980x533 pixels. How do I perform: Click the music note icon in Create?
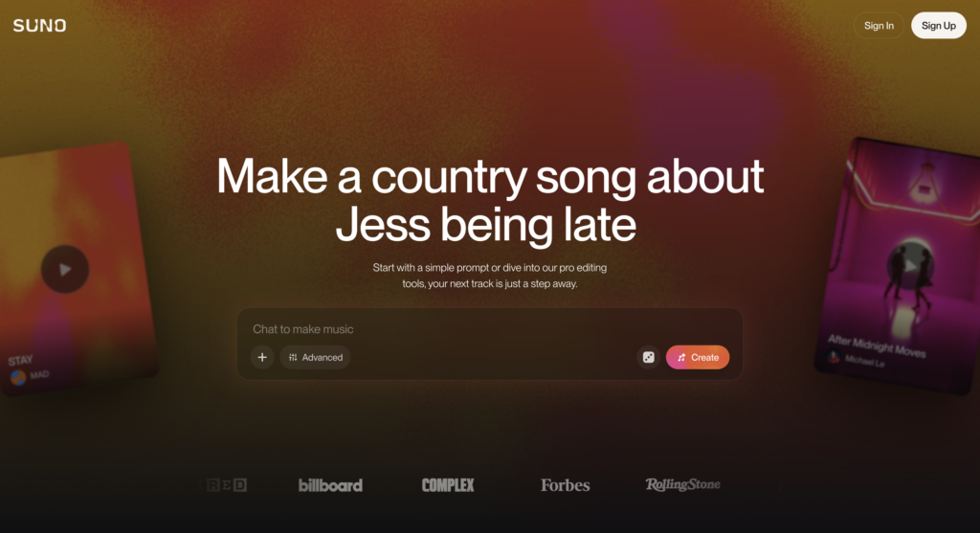tap(681, 358)
